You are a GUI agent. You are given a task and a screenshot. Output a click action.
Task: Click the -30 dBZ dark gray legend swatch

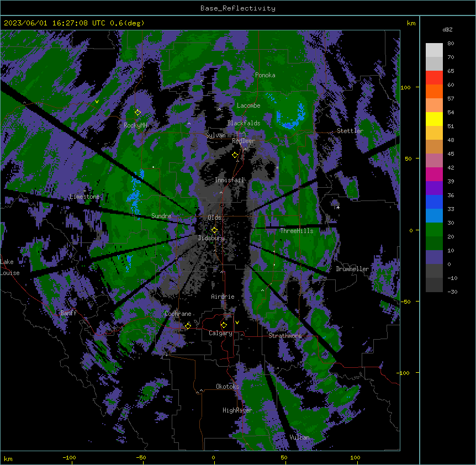[434, 285]
